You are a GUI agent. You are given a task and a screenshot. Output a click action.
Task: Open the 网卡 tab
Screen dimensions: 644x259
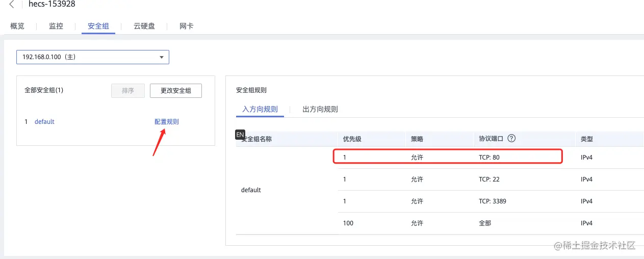point(187,26)
